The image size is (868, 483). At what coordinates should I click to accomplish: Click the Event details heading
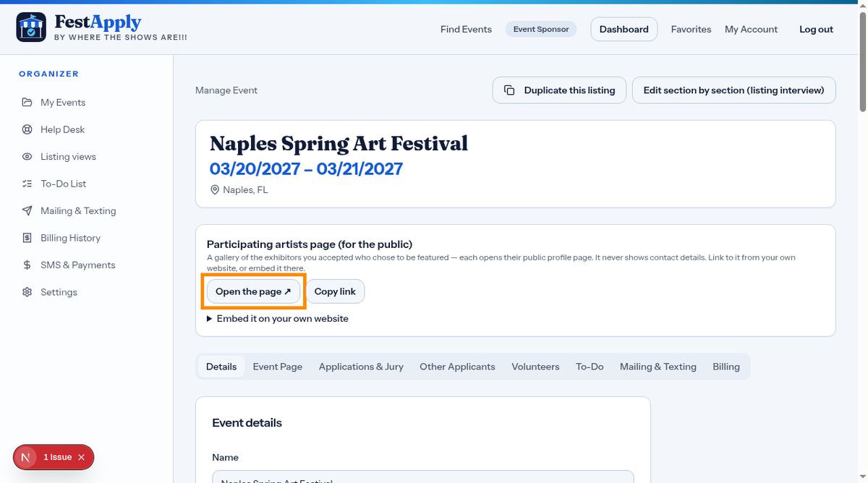pyautogui.click(x=247, y=423)
